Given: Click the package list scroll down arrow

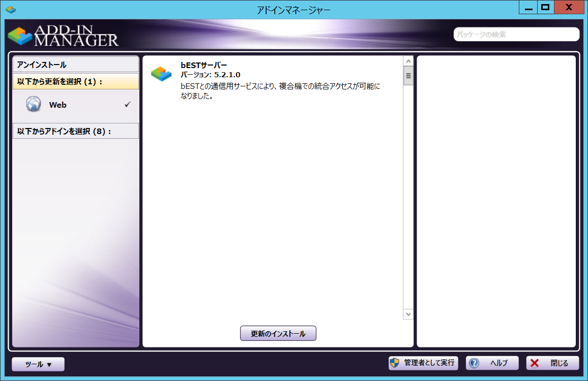Looking at the screenshot, I should (408, 314).
